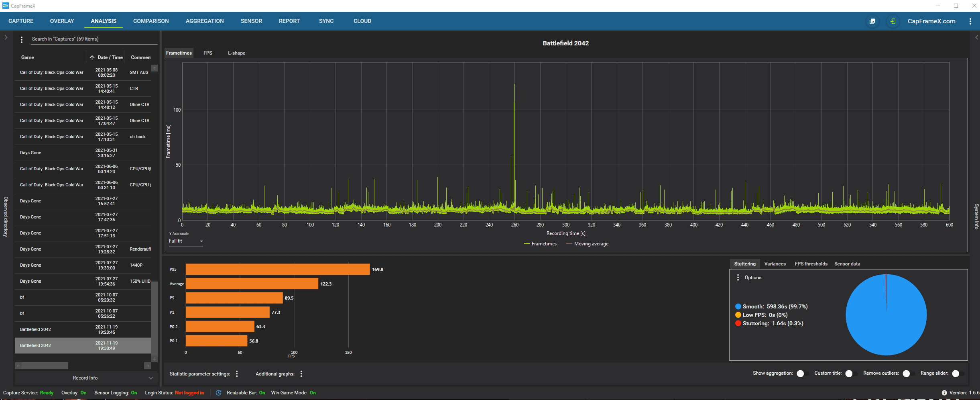This screenshot has width=980, height=400.
Task: Switch to the FPS thresholds tab
Action: click(811, 264)
